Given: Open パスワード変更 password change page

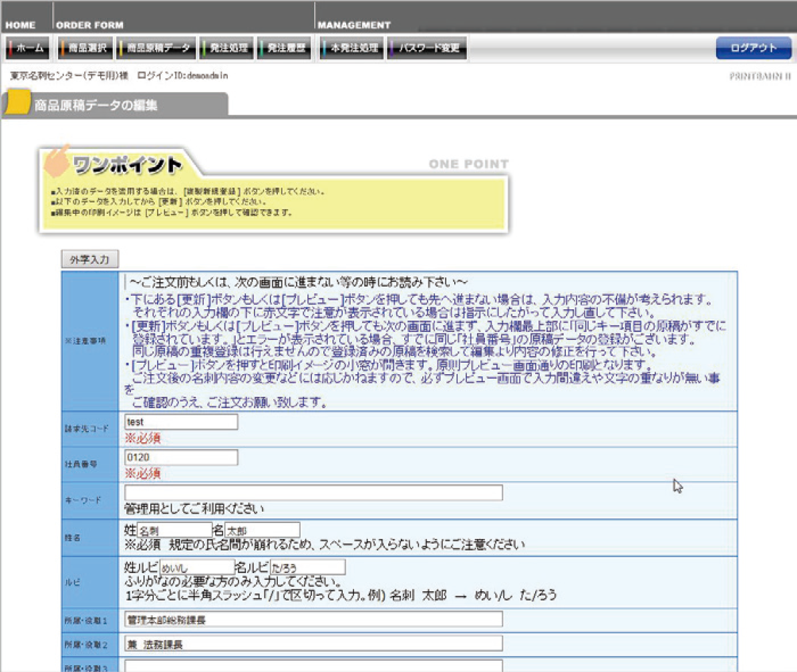Looking at the screenshot, I should (426, 48).
